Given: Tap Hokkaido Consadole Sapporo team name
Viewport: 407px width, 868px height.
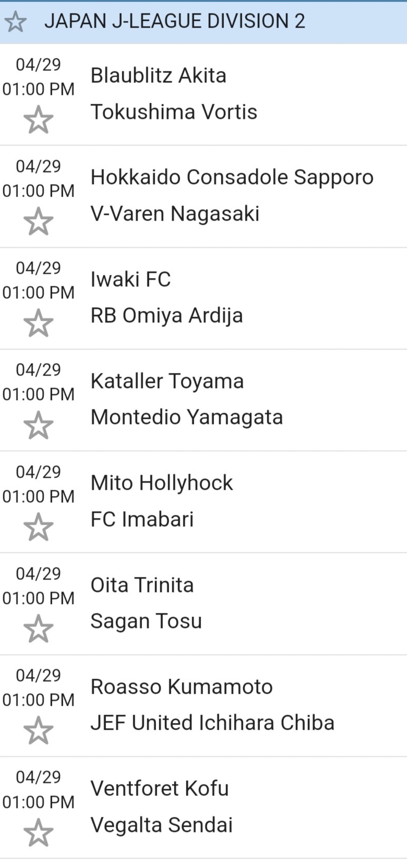Looking at the screenshot, I should pyautogui.click(x=232, y=177).
